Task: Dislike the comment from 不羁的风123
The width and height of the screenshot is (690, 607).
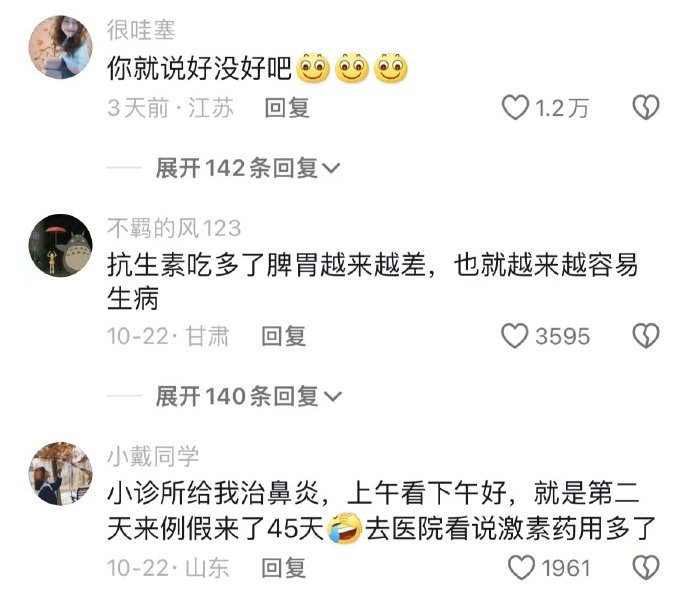Action: point(646,336)
